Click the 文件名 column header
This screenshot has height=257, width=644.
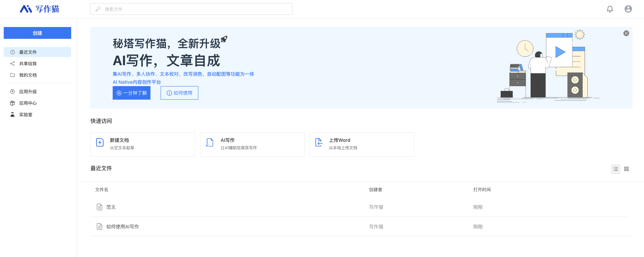(102, 190)
